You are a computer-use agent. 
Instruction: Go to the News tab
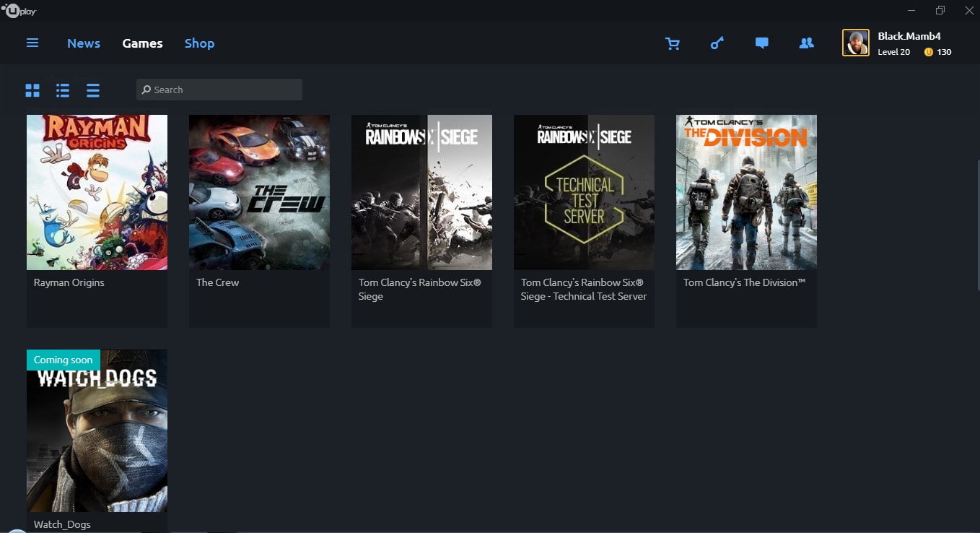click(84, 43)
